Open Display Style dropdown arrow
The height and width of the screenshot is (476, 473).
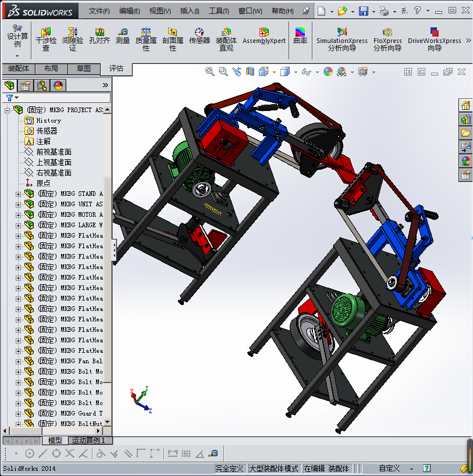(296, 72)
